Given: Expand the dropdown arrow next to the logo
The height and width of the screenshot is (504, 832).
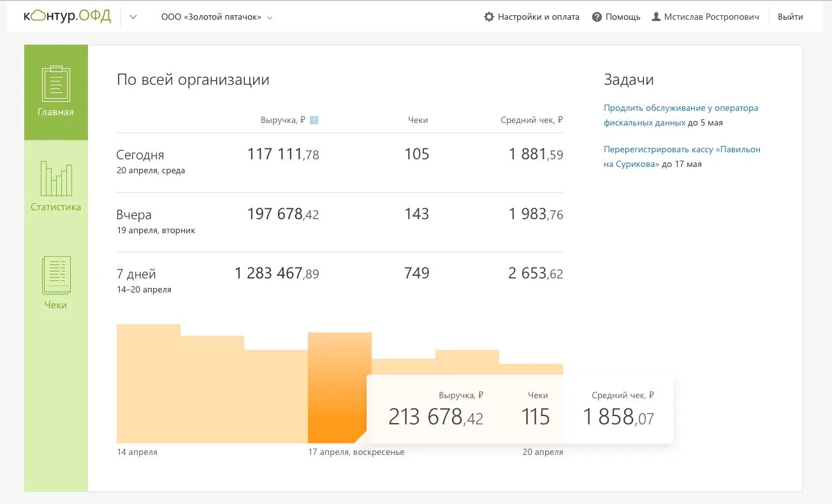Looking at the screenshot, I should point(133,17).
